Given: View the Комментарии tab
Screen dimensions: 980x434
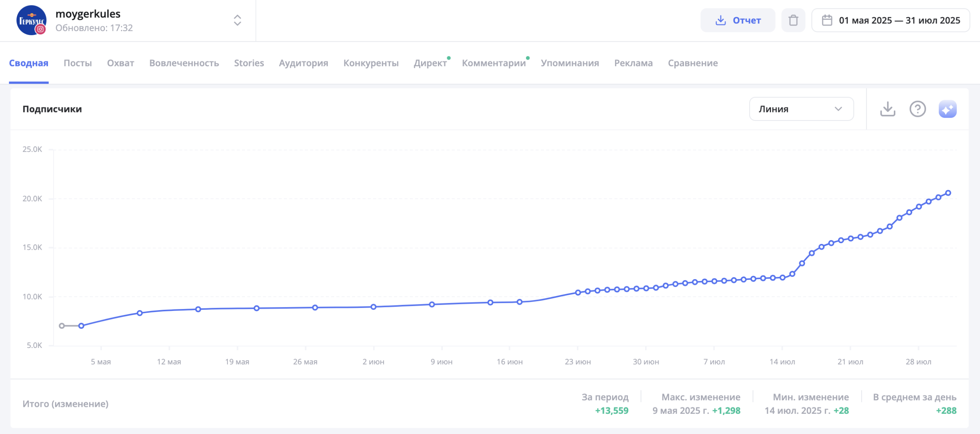Looking at the screenshot, I should coord(494,63).
